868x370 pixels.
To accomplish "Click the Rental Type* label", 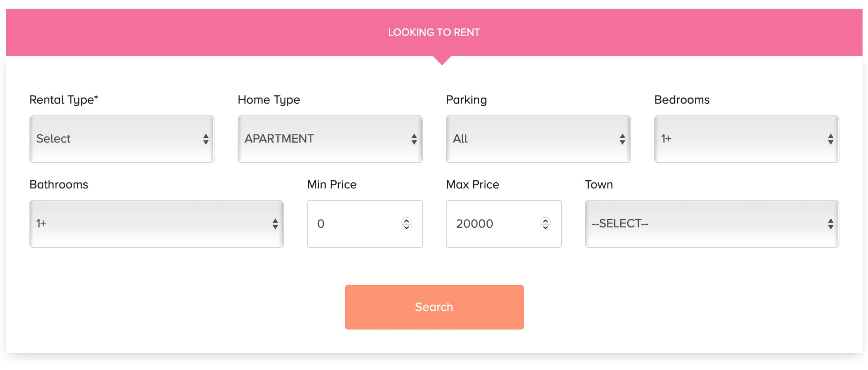I will pyautogui.click(x=64, y=100).
